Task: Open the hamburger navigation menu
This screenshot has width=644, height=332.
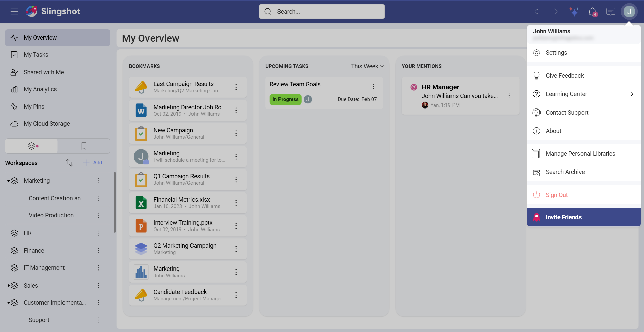Action: pos(14,12)
